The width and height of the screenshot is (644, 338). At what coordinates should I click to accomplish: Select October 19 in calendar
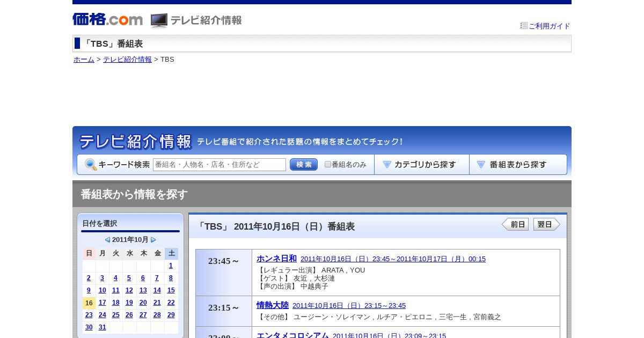point(129,303)
